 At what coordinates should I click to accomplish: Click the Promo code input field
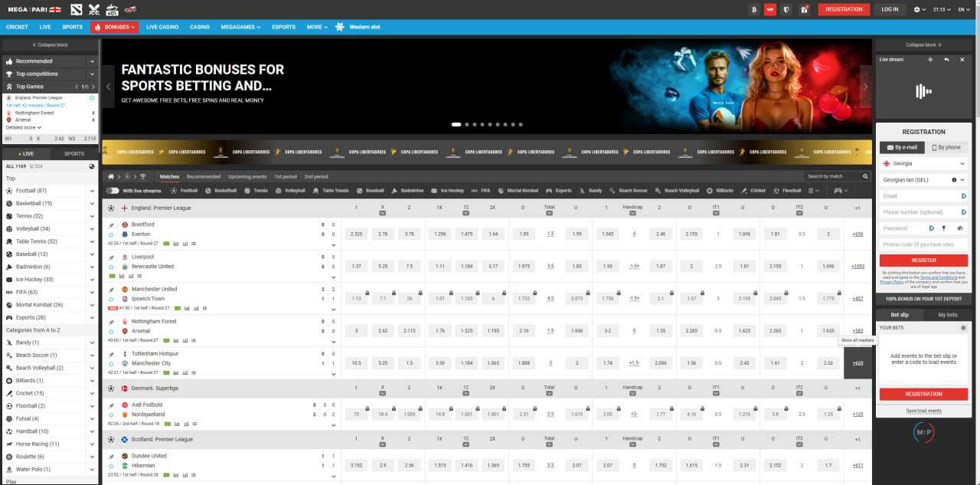tap(923, 244)
